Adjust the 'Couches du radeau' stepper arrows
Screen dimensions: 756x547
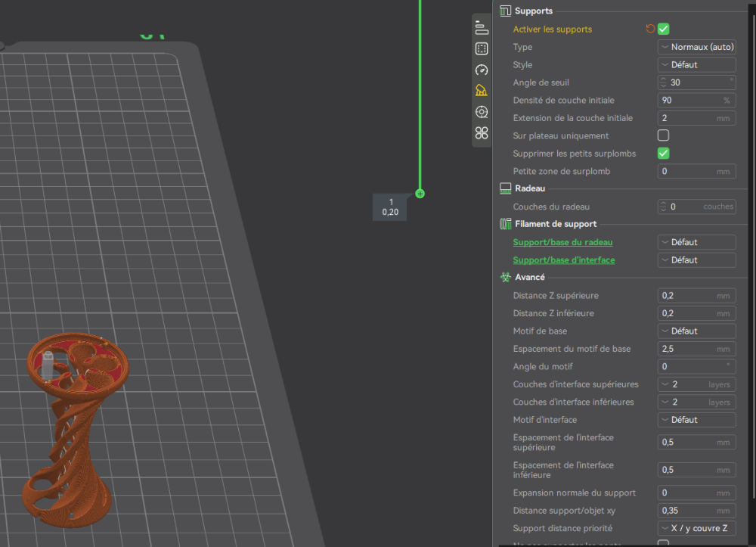(x=664, y=207)
